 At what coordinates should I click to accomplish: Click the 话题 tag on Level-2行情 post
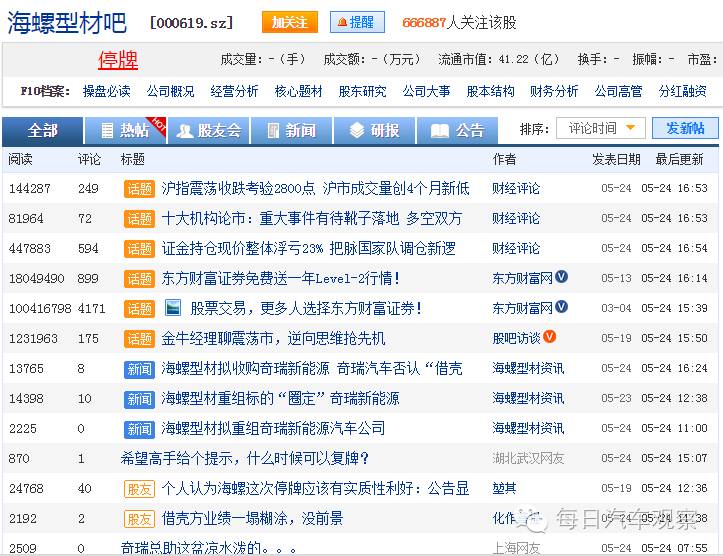(x=139, y=278)
